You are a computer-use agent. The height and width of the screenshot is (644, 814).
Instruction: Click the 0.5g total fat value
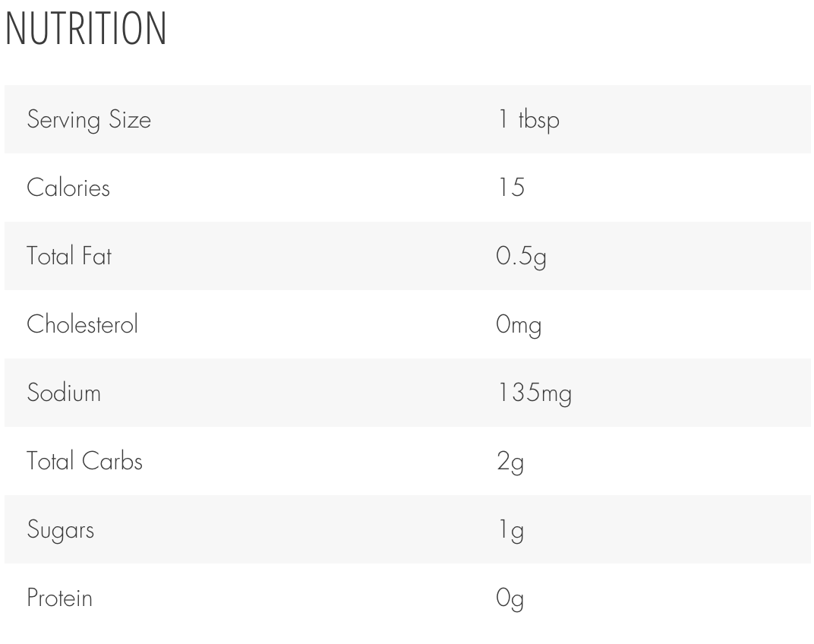(521, 257)
